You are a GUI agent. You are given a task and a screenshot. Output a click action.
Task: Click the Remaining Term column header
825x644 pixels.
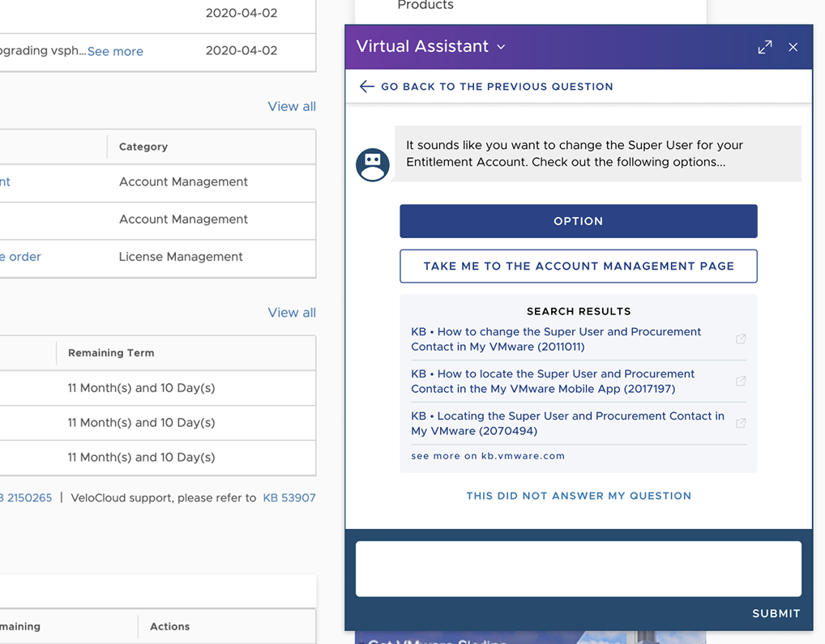coord(111,352)
